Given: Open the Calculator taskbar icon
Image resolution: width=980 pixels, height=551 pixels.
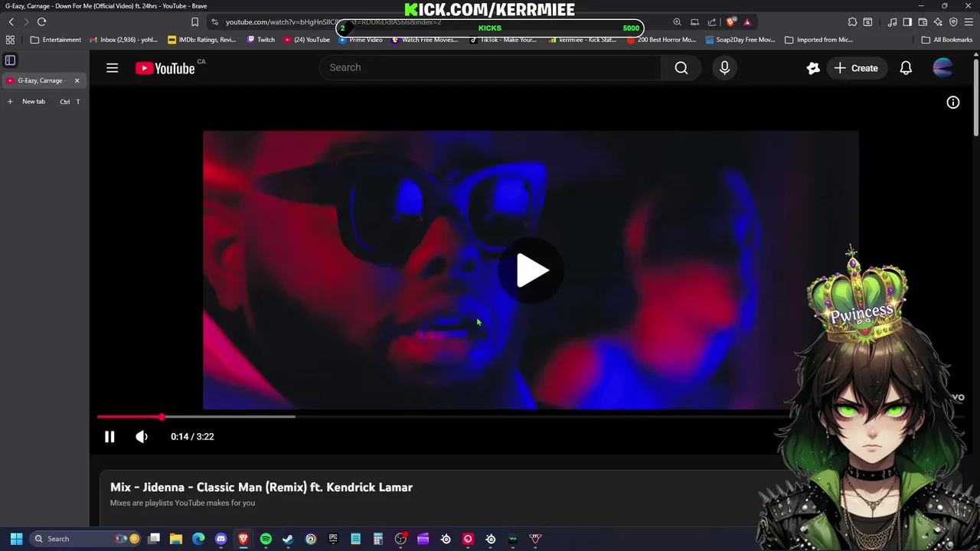Looking at the screenshot, I should [377, 539].
